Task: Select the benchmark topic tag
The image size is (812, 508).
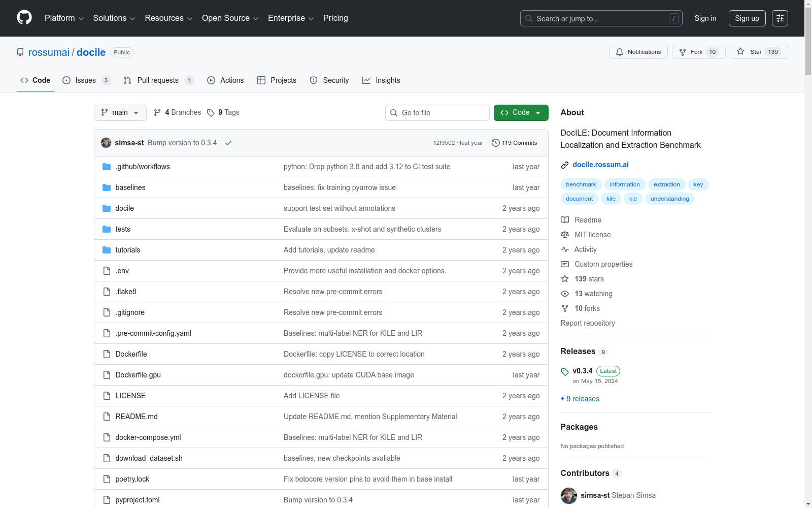Action: 581,184
